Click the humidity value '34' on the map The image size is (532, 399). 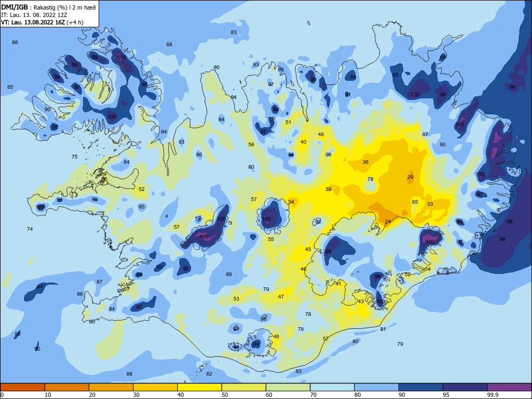pyautogui.click(x=291, y=202)
